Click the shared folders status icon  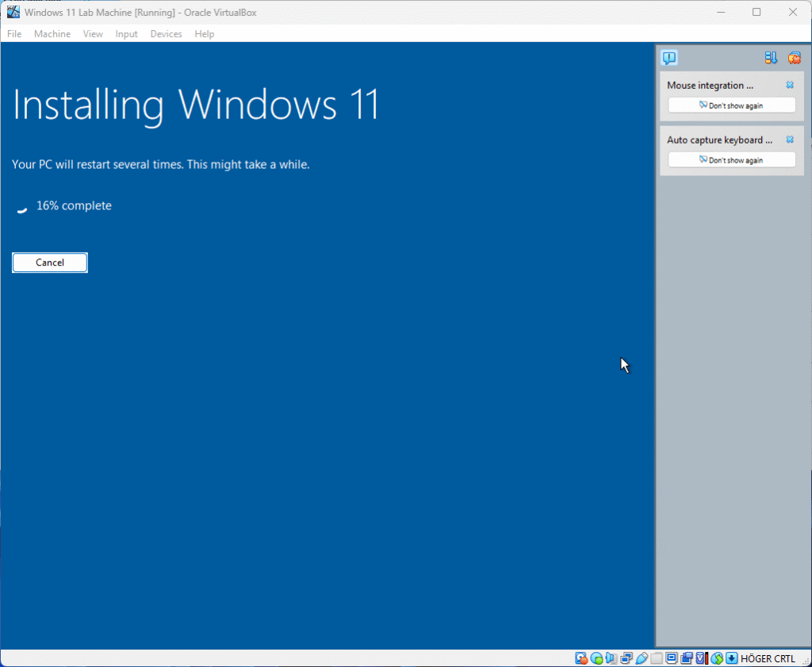(656, 658)
